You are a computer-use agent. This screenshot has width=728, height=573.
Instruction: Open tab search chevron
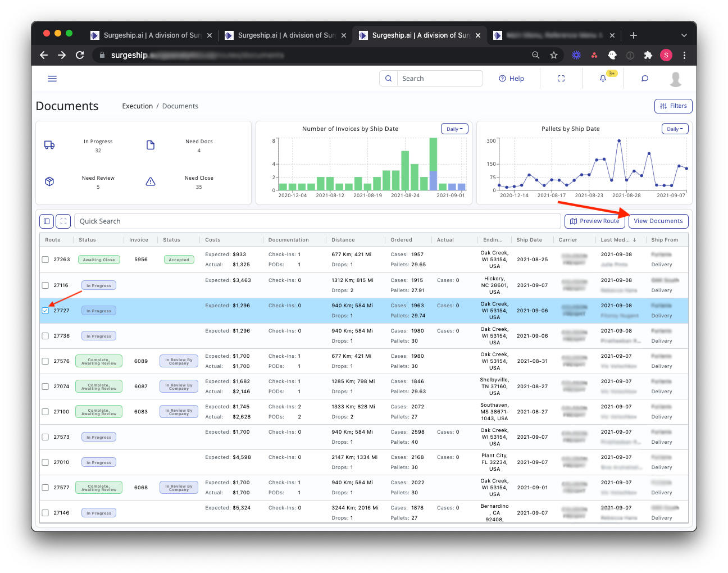pos(684,35)
